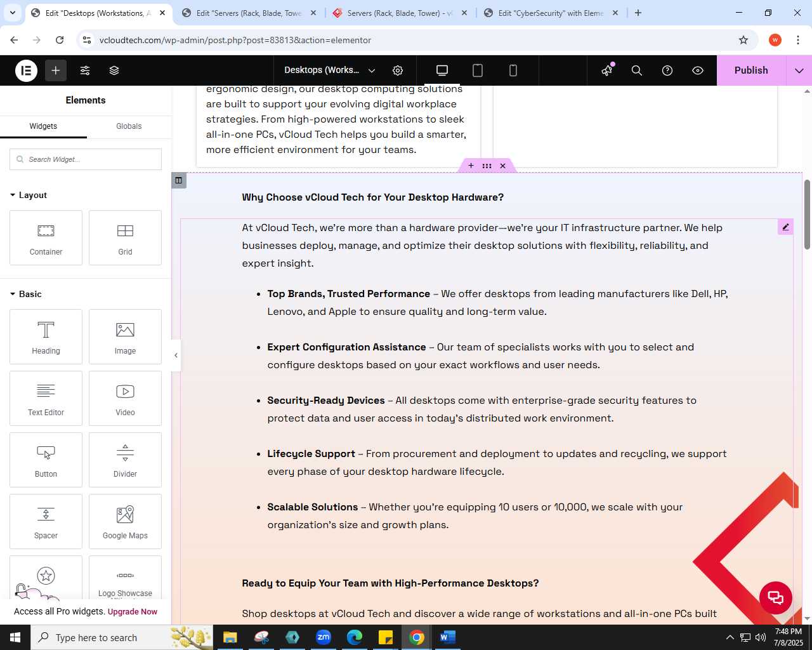Viewport: 812px width, 650px height.
Task: Open the tab search dropdown arrow
Action: click(13, 13)
